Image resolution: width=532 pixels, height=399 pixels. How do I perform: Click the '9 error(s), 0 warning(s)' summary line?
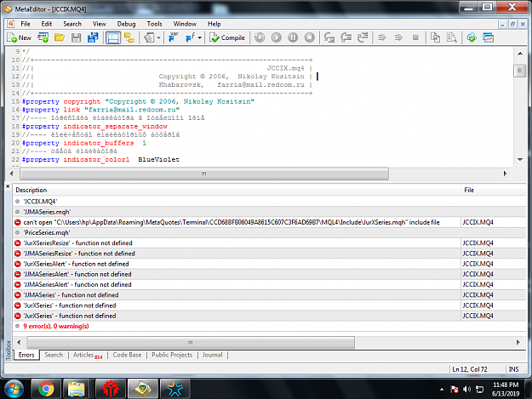point(270,326)
